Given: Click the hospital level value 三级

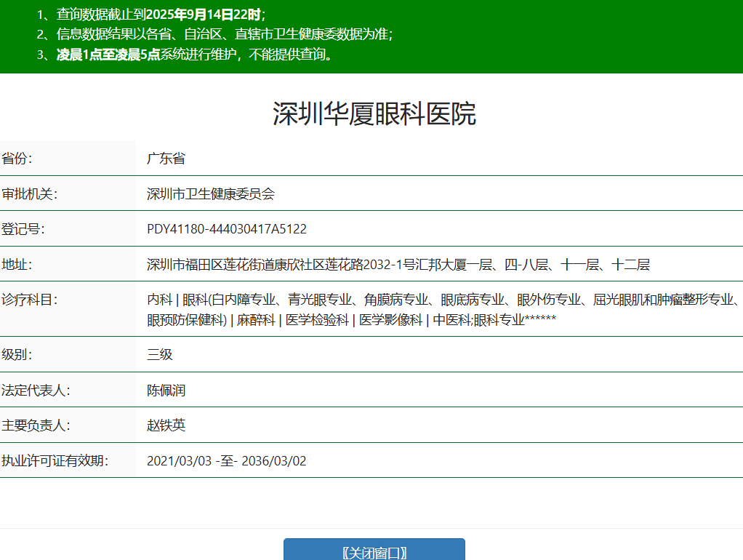Looking at the screenshot, I should pos(160,355).
